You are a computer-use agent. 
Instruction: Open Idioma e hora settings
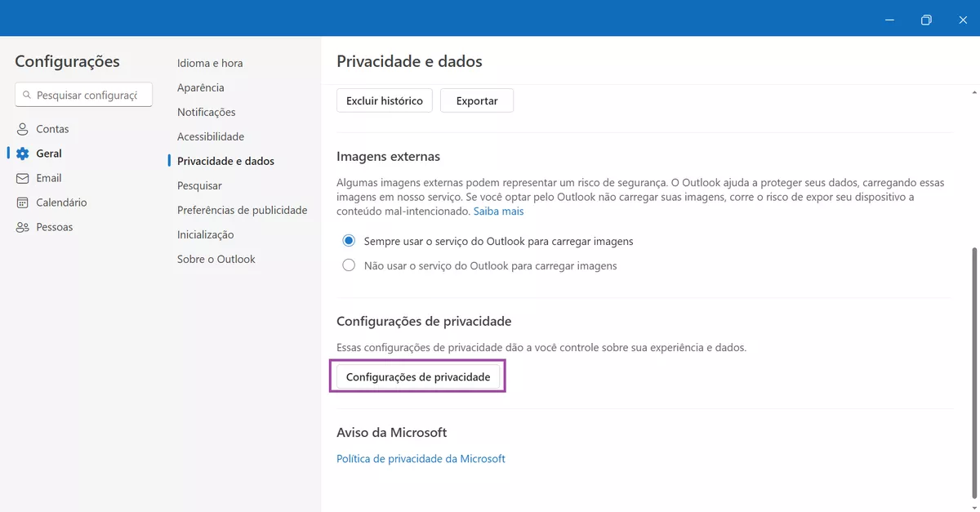click(x=209, y=63)
